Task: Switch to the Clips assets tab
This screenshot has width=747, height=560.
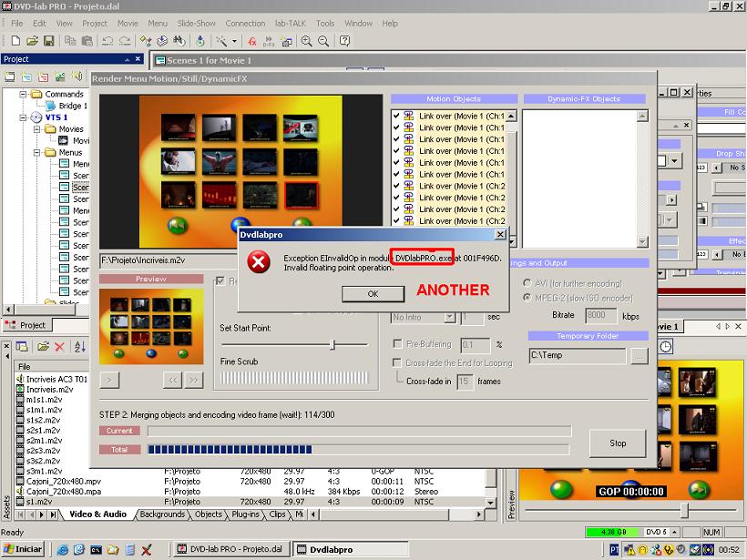Action: click(277, 514)
